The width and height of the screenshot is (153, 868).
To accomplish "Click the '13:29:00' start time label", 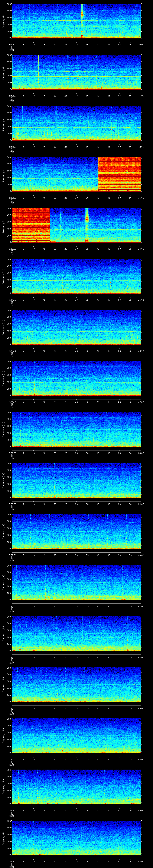I will click(x=12, y=44).
